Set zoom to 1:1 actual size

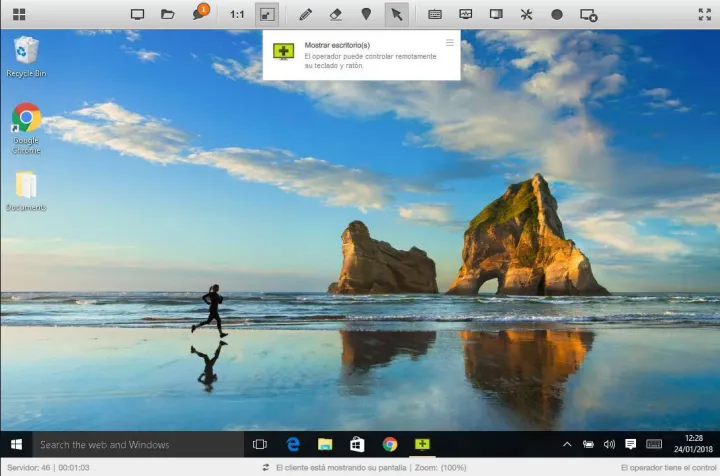[x=237, y=15]
